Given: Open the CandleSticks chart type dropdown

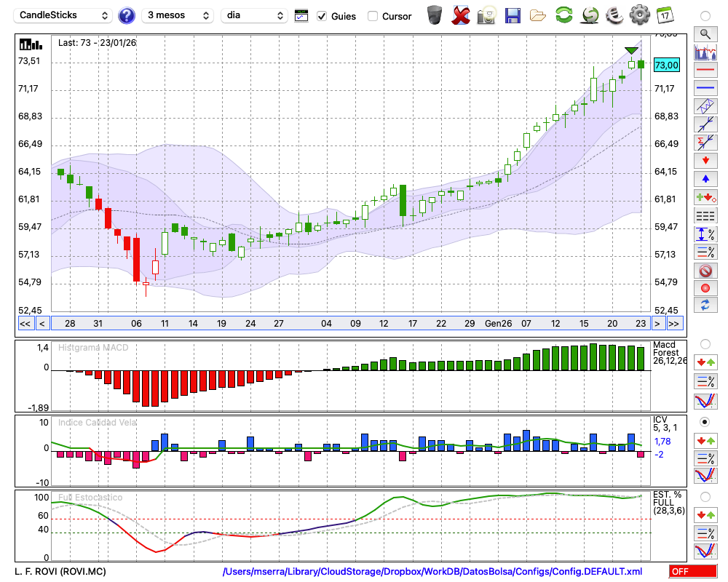Looking at the screenshot, I should tap(64, 15).
